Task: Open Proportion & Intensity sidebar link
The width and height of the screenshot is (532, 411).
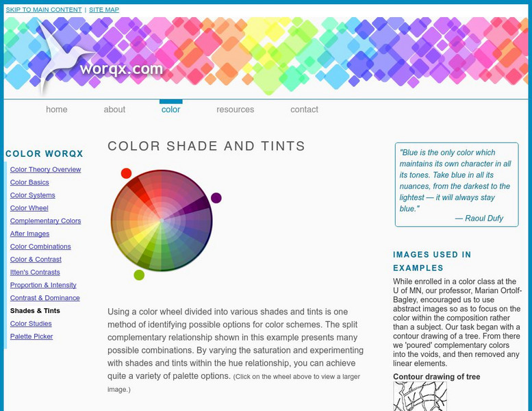Action: (x=43, y=285)
